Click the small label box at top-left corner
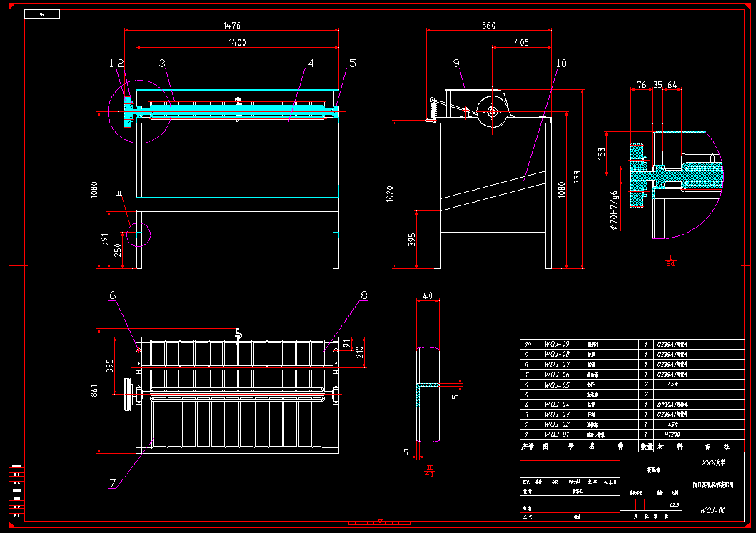This screenshot has width=756, height=533. [x=42, y=14]
